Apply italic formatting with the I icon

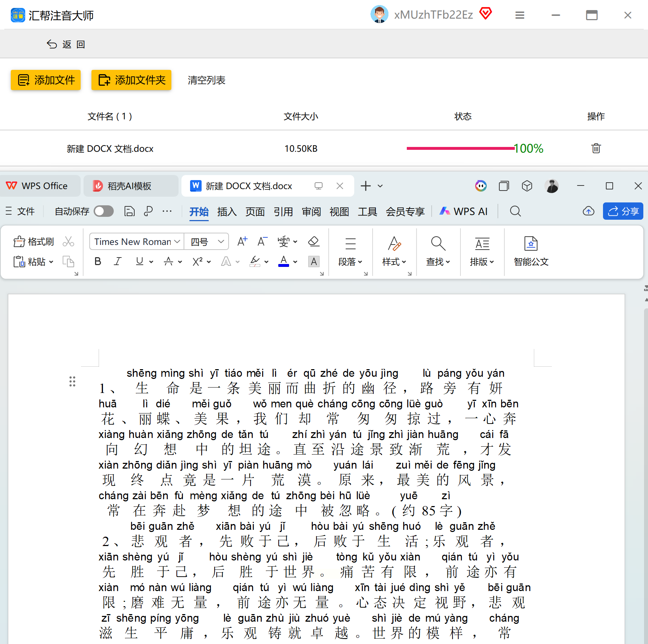[x=117, y=261]
